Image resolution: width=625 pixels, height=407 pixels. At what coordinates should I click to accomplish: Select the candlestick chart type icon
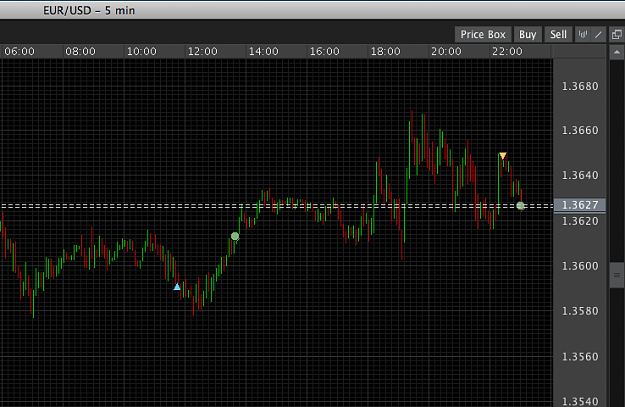(583, 35)
